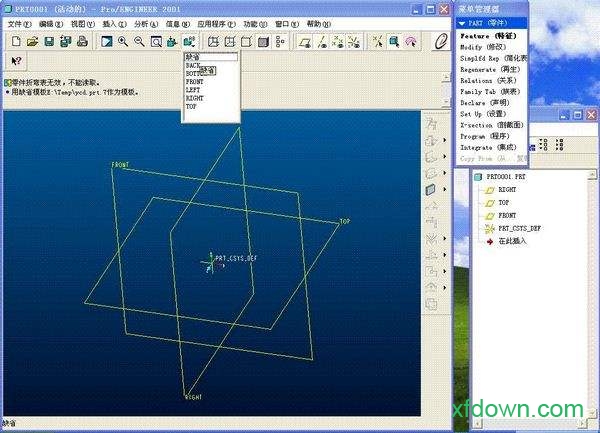Screen dimensions: 600x433
Task: Open the 文件 menu
Action: pos(19,24)
